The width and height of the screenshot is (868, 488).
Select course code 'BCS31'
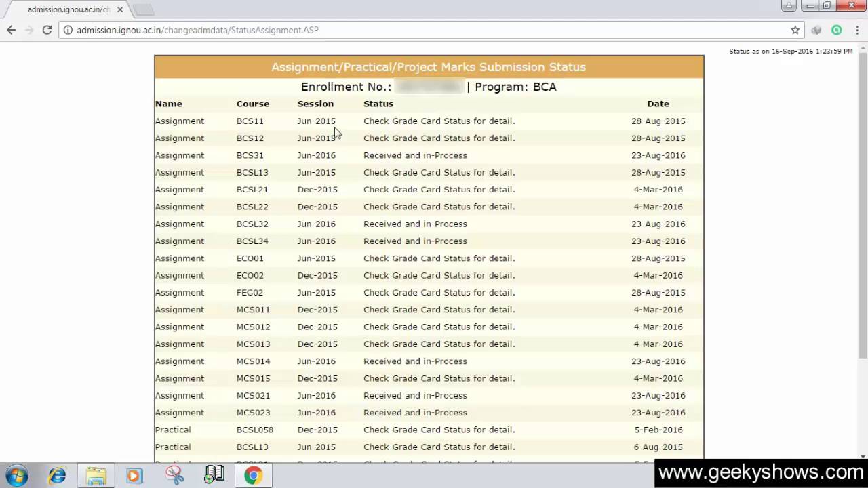250,155
